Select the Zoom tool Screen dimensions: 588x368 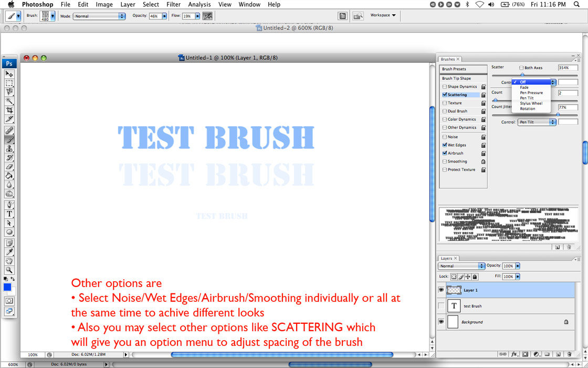9,270
